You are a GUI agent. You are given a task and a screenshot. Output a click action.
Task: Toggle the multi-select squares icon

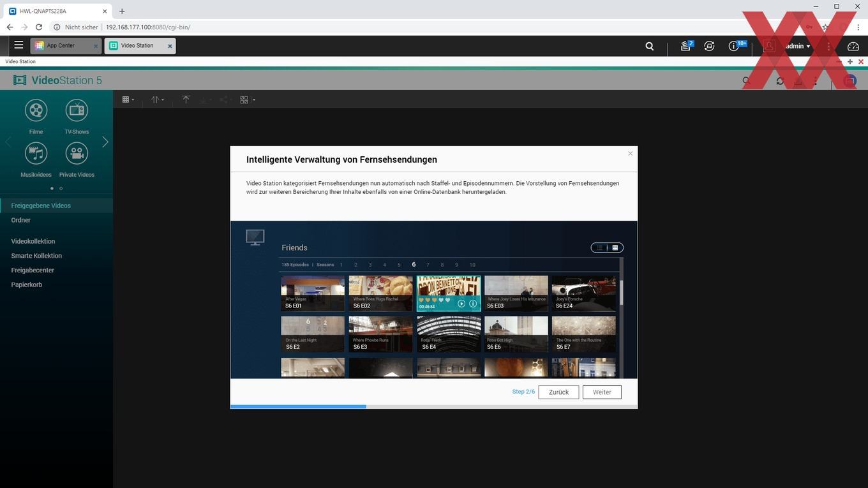(x=244, y=100)
